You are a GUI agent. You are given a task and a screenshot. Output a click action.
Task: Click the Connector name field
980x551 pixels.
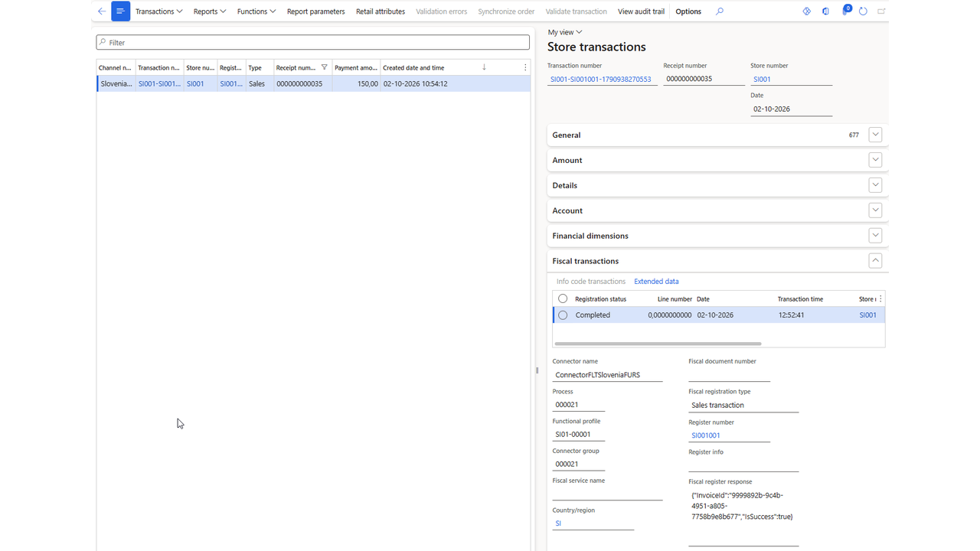tap(607, 375)
